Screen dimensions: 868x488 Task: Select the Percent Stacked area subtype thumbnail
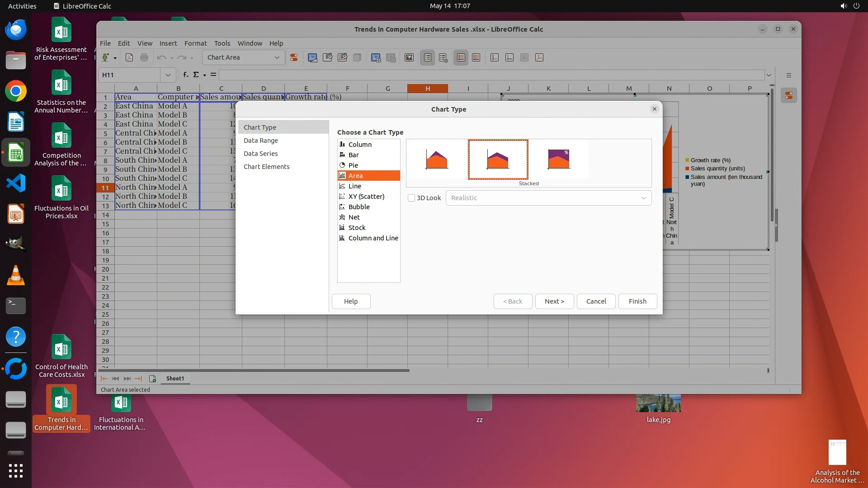tap(559, 159)
